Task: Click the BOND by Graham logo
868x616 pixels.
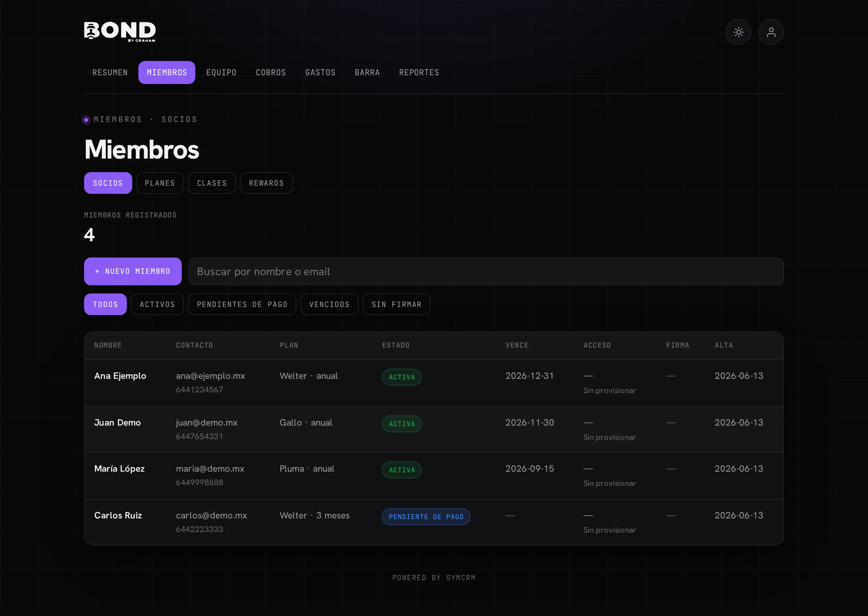Action: pyautogui.click(x=120, y=32)
